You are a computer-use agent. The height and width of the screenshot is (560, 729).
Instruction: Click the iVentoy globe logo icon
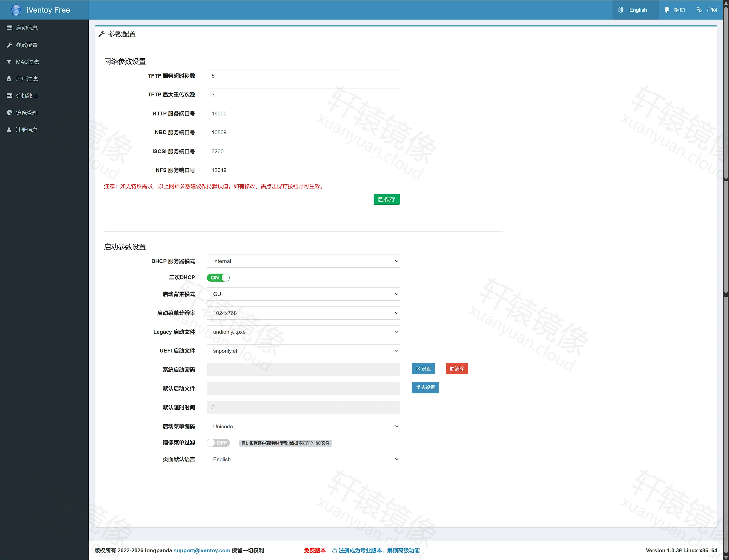[16, 10]
